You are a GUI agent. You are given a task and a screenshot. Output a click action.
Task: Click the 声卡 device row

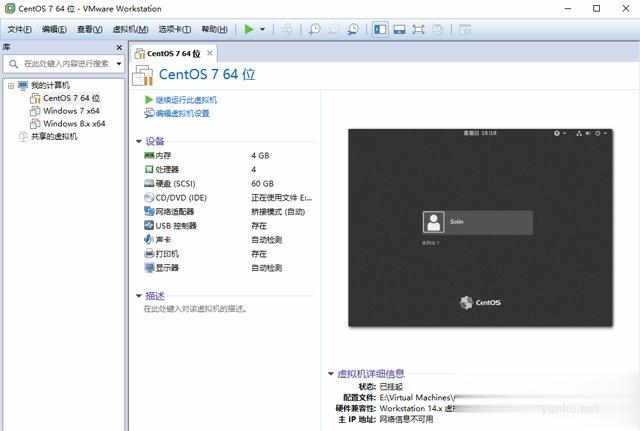pos(229,240)
